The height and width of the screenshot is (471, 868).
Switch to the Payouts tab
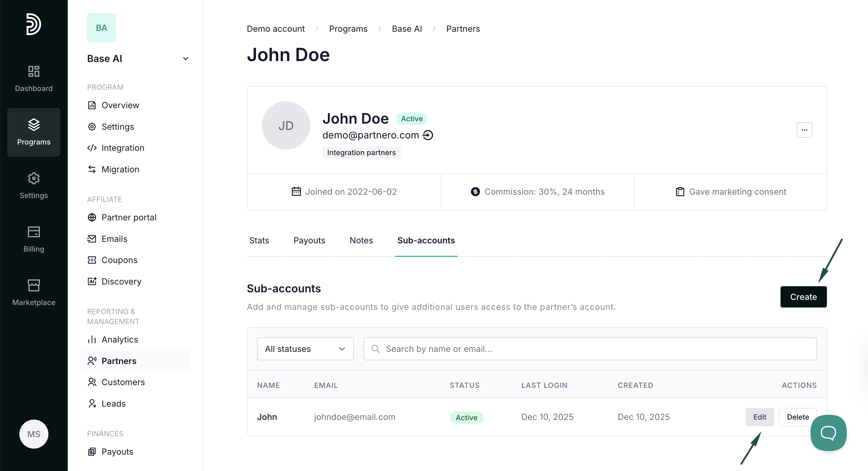[309, 241]
